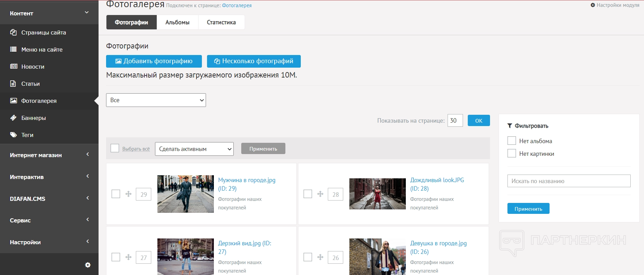Expand the DIAFAN.CMS section
This screenshot has height=275, width=644.
(49, 198)
